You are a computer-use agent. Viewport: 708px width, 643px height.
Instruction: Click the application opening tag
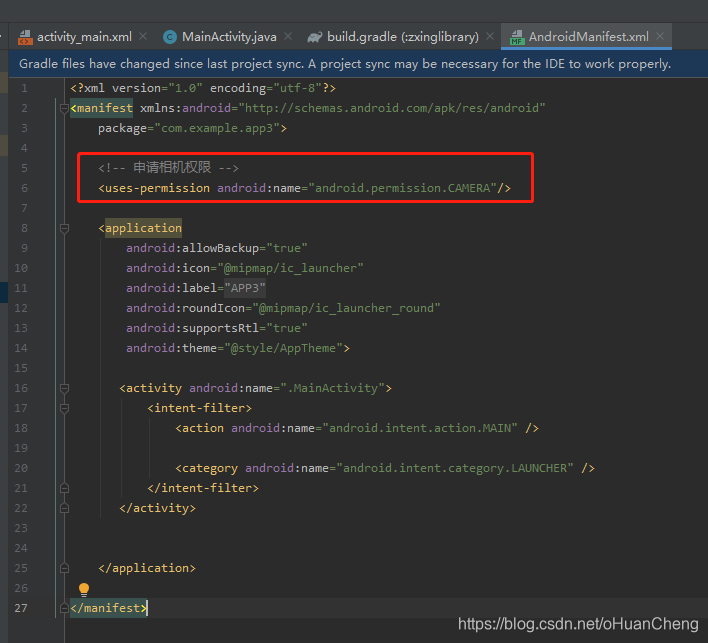click(x=140, y=228)
